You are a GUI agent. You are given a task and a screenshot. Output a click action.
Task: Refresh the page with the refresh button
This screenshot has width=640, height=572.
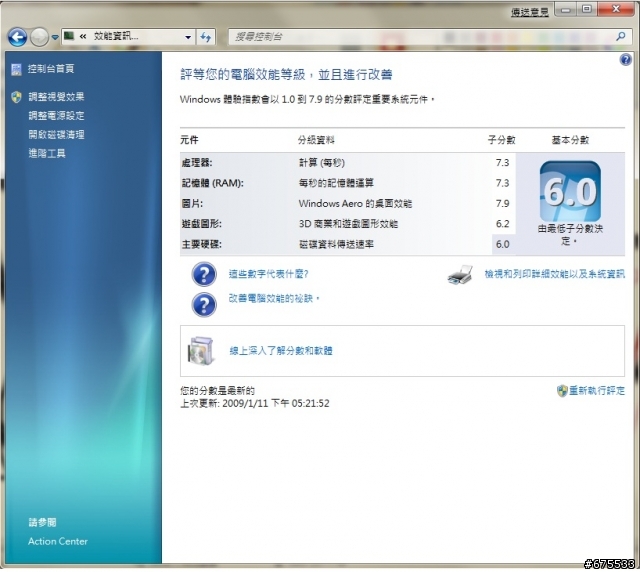(x=206, y=37)
